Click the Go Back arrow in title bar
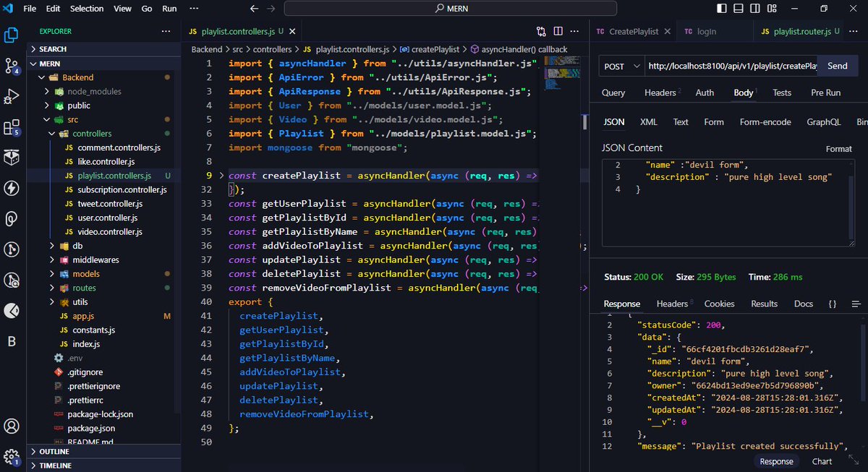This screenshot has height=472, width=868. [x=253, y=9]
